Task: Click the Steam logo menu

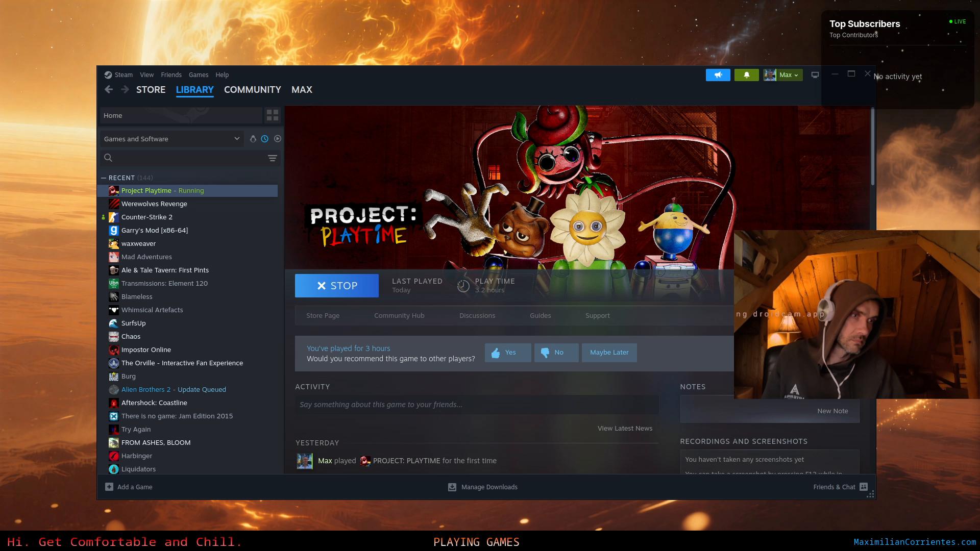Action: (118, 75)
